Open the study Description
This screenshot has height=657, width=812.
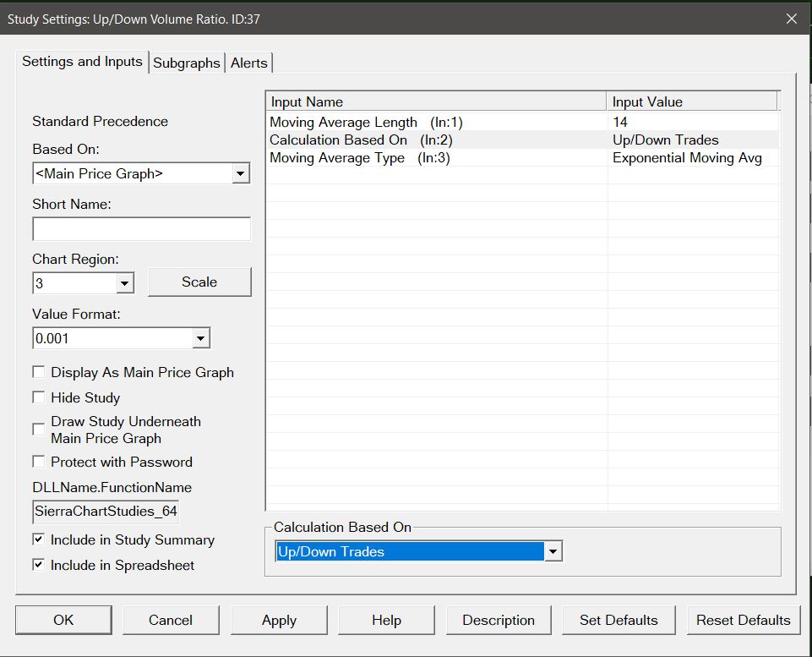[499, 620]
